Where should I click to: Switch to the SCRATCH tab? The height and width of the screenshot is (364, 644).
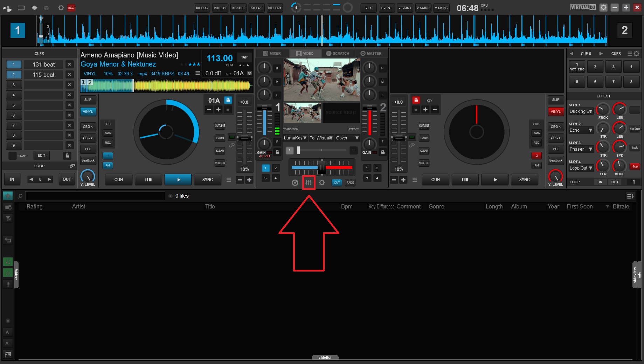pos(338,53)
